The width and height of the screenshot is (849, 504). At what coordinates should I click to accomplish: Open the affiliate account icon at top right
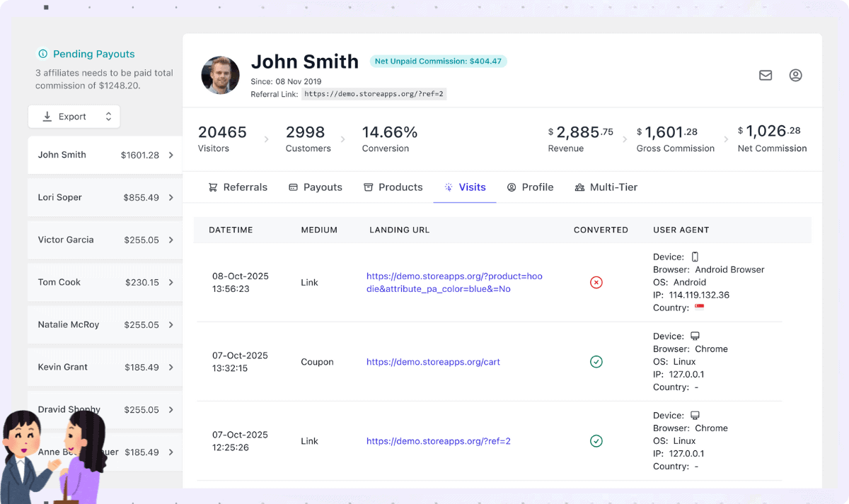click(795, 75)
